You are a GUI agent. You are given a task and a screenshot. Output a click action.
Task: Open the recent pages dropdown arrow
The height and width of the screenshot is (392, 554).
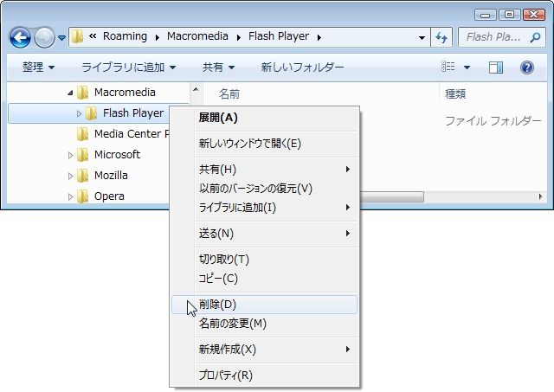[61, 37]
